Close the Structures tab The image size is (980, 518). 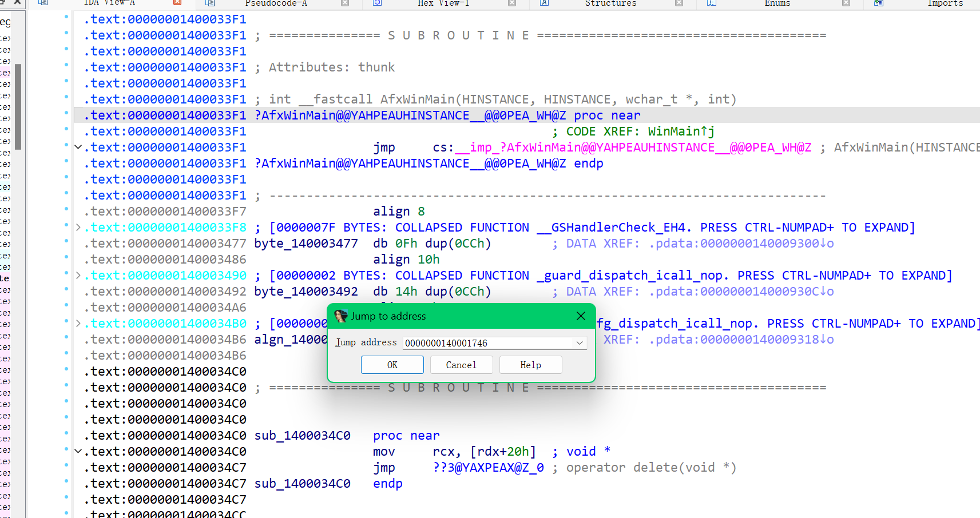point(679,3)
